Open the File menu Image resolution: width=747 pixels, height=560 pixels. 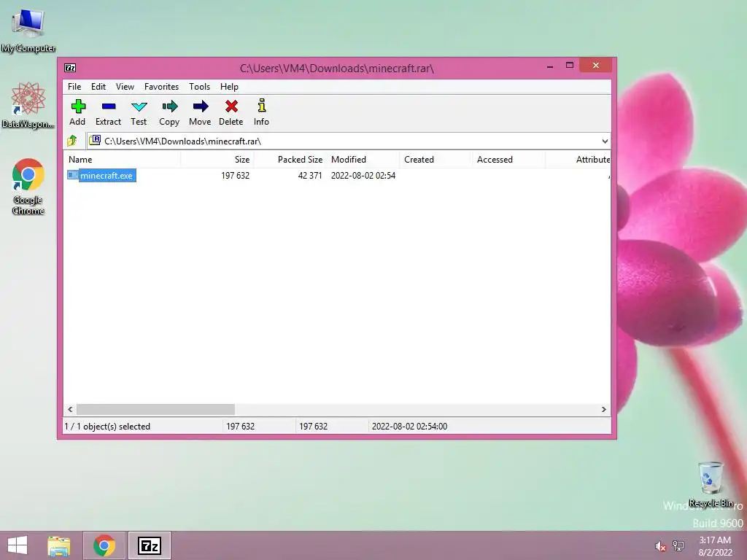click(x=74, y=87)
